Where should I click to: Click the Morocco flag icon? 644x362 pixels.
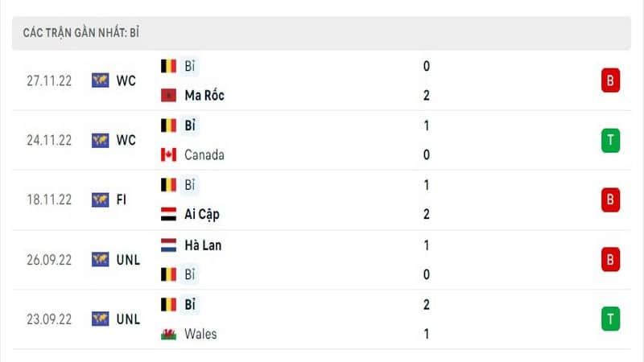point(168,95)
